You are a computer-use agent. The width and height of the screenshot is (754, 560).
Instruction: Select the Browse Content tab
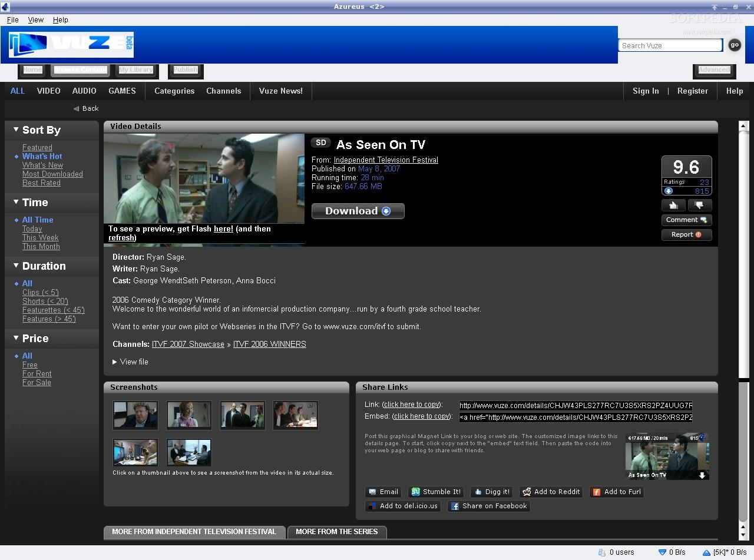[x=80, y=69]
